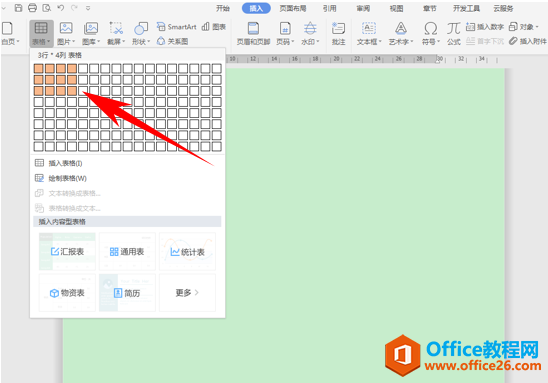
Task: Click the 图片 picture icon
Action: (x=66, y=28)
